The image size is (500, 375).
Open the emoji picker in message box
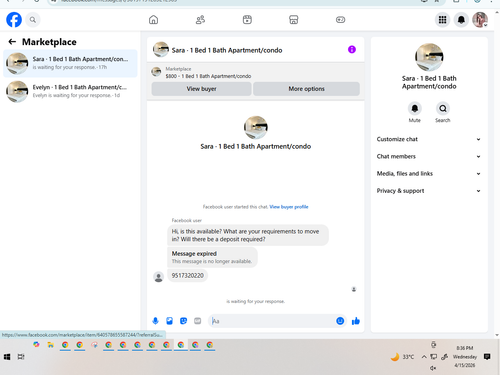tap(340, 321)
